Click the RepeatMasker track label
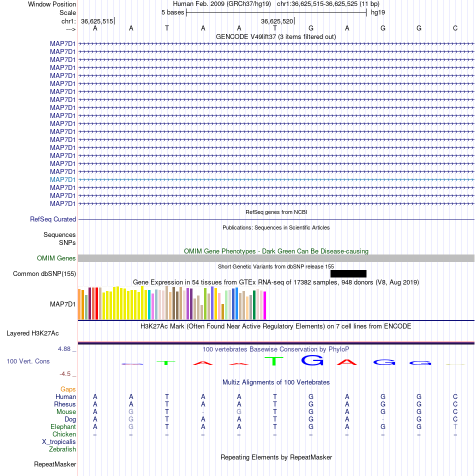Image resolution: width=475 pixels, height=476 pixels. click(55, 464)
